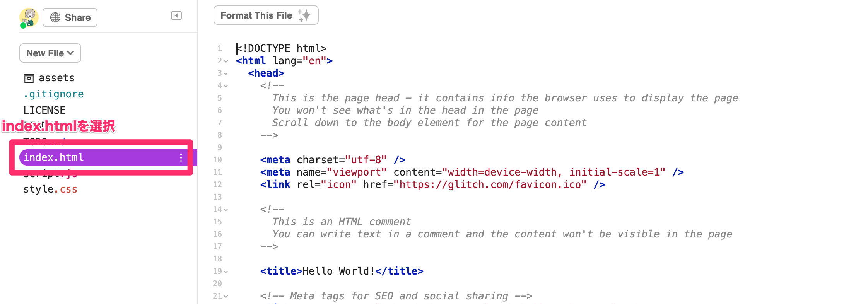Open index.html three-dot options menu
Viewport: 868px width, 304px height.
(x=181, y=158)
